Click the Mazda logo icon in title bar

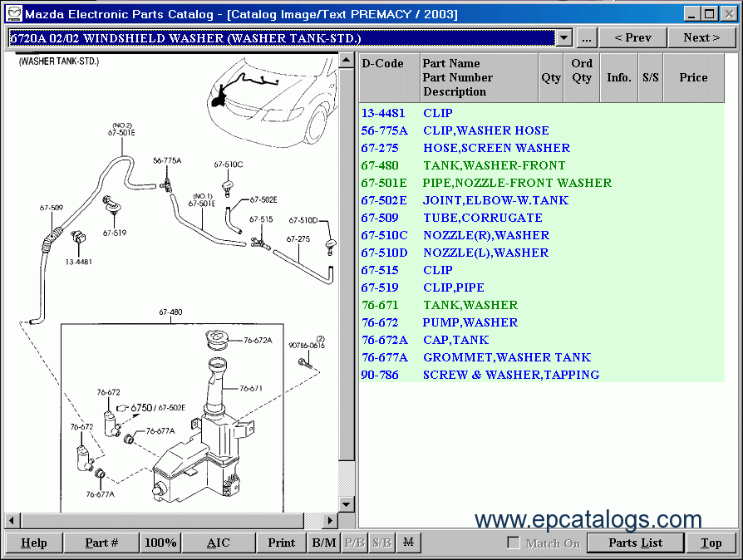click(x=14, y=14)
